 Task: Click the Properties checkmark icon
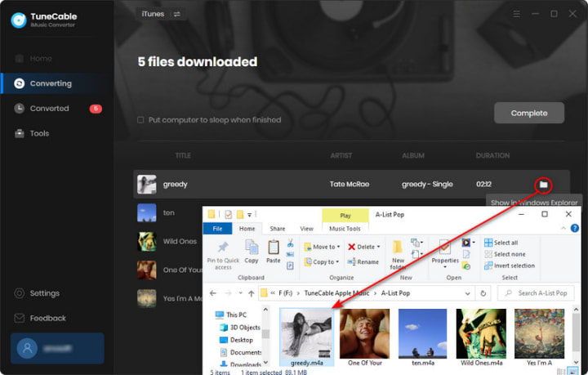[x=445, y=247]
